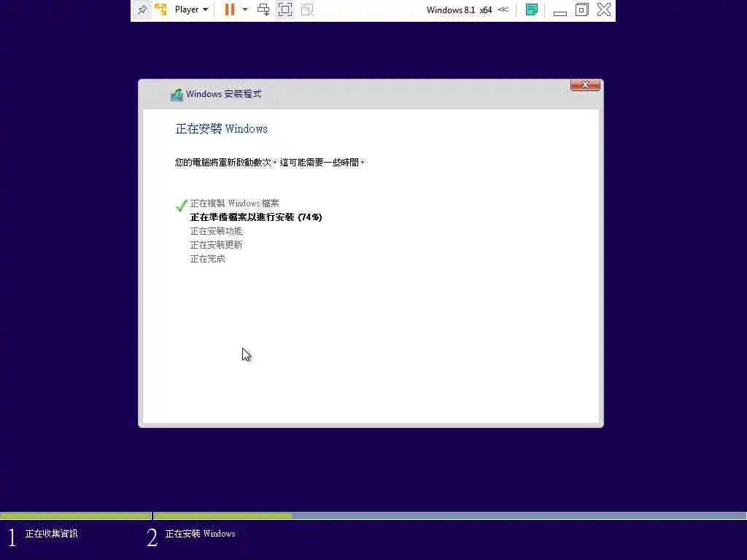Click the green checkmark for copied files
This screenshot has width=747, height=560.
tap(181, 205)
